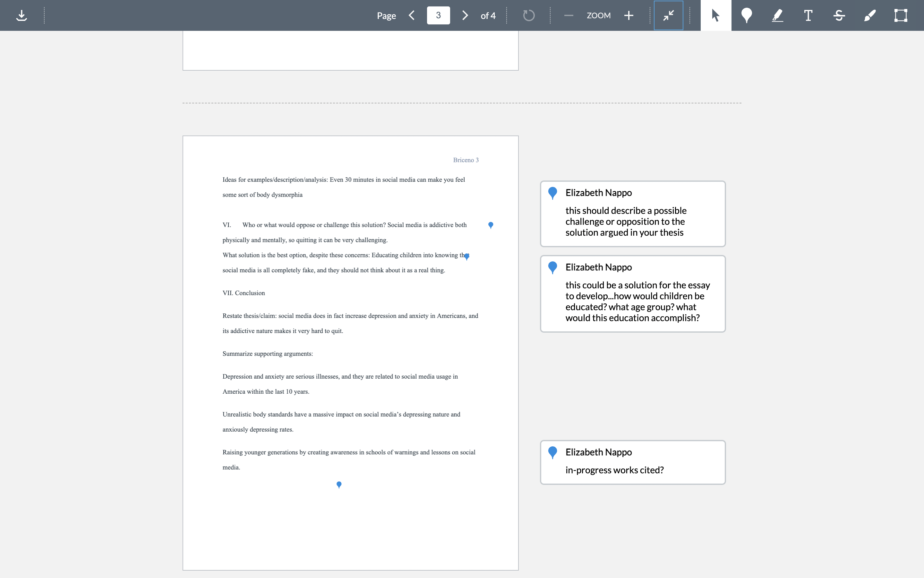The width and height of the screenshot is (924, 578).
Task: Click the 'Restate thesis/claim' sentence
Action: [350, 323]
